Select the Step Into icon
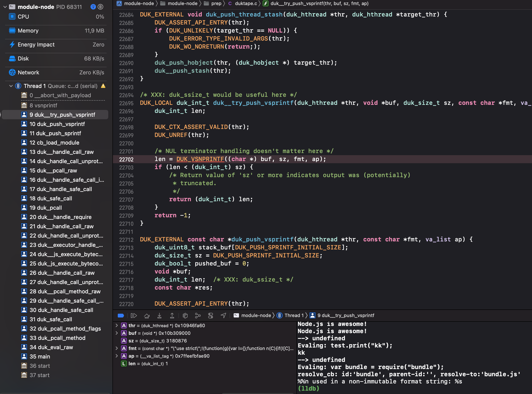Image resolution: width=532 pixels, height=394 pixels. click(x=159, y=315)
